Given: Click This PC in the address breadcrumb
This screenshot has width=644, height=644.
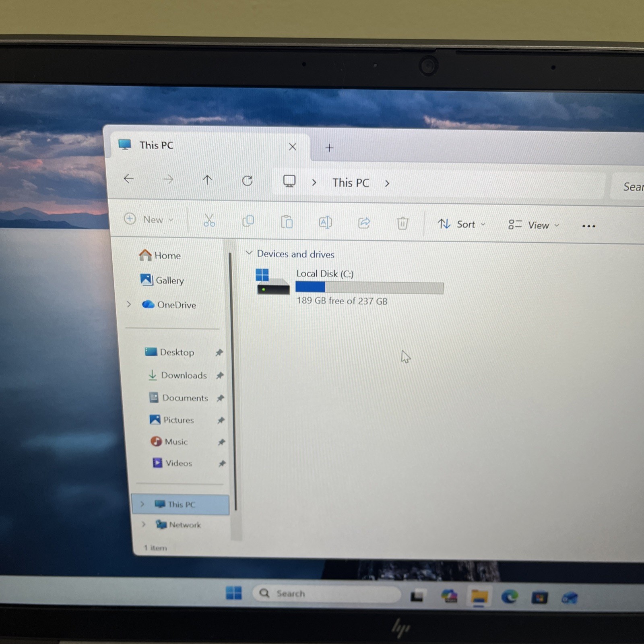Looking at the screenshot, I should point(351,183).
